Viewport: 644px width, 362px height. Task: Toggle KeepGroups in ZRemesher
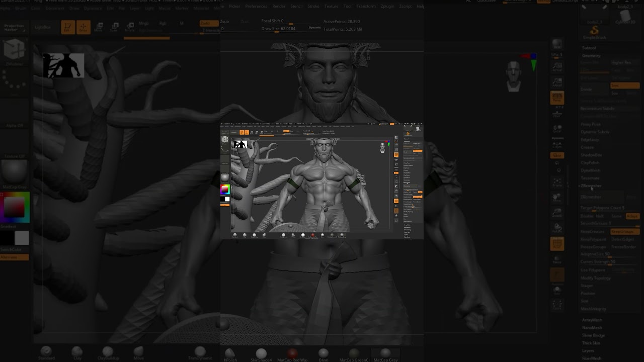[x=624, y=231]
